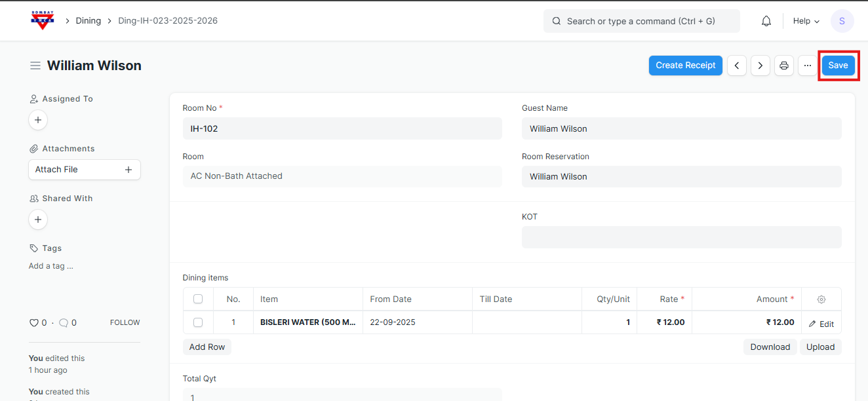Navigate to Dining breadcrumb
Screen dimensions: 868x401
89,21
